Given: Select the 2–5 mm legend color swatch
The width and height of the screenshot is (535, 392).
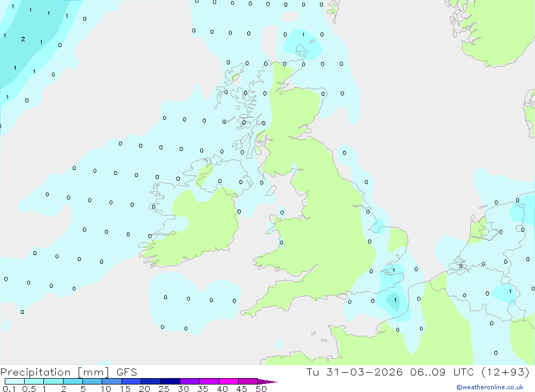Looking at the screenshot, I should (73, 381).
